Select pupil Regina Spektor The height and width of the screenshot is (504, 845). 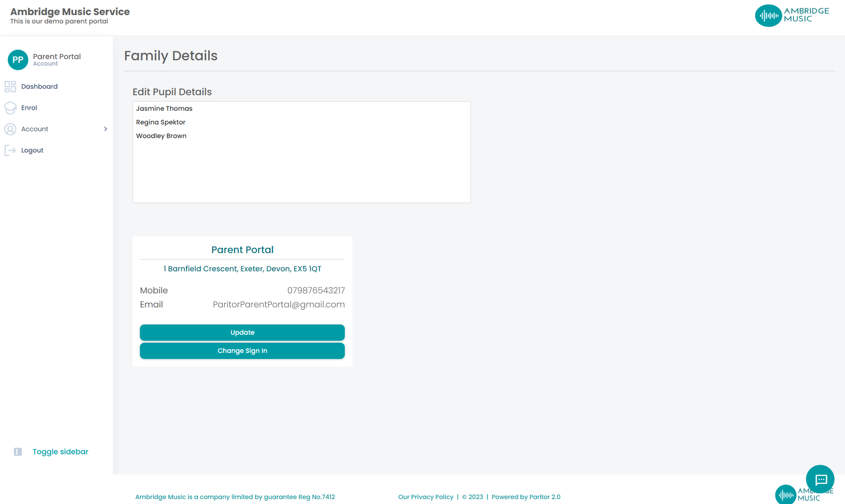pos(161,122)
